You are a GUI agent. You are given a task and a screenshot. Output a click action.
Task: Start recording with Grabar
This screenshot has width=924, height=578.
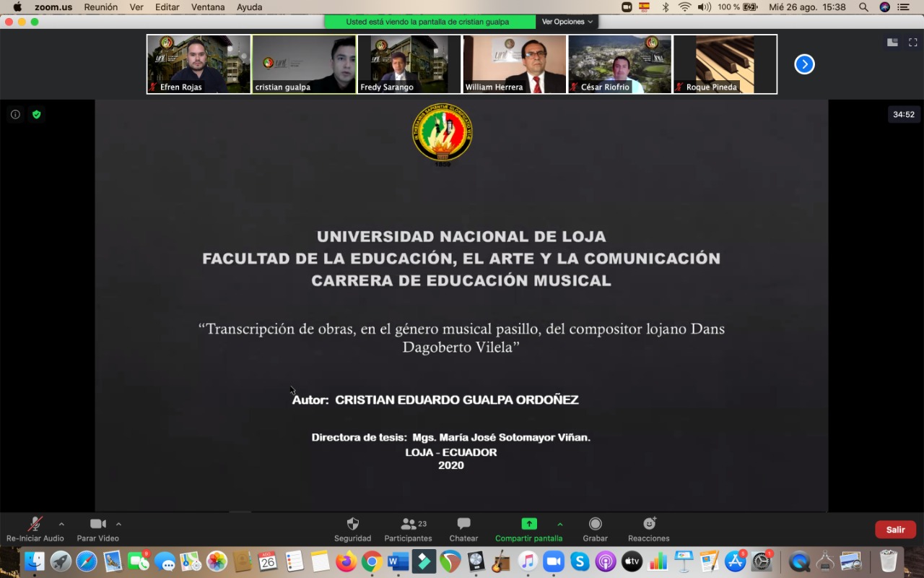click(x=594, y=529)
